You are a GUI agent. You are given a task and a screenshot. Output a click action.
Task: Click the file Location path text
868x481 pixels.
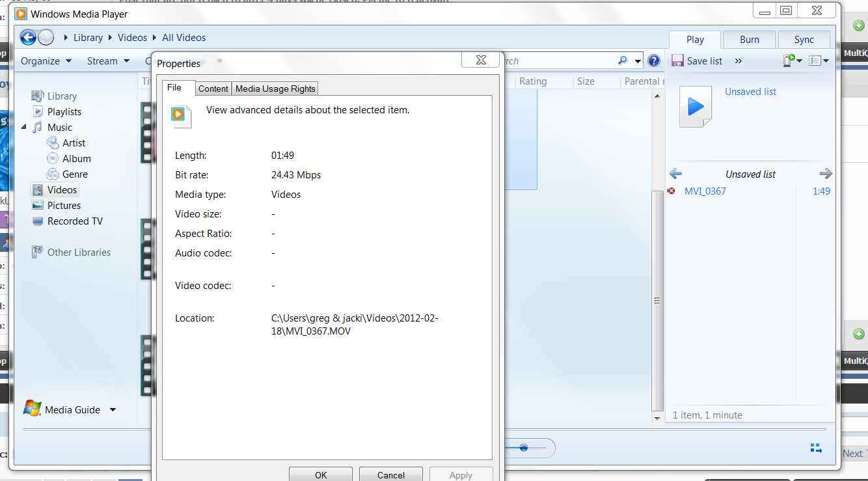pyautogui.click(x=355, y=325)
